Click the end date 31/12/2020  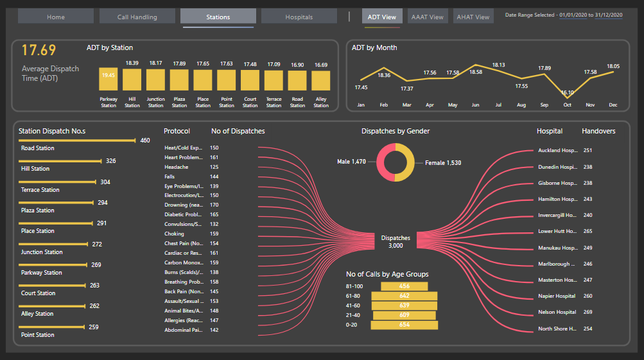pos(609,15)
